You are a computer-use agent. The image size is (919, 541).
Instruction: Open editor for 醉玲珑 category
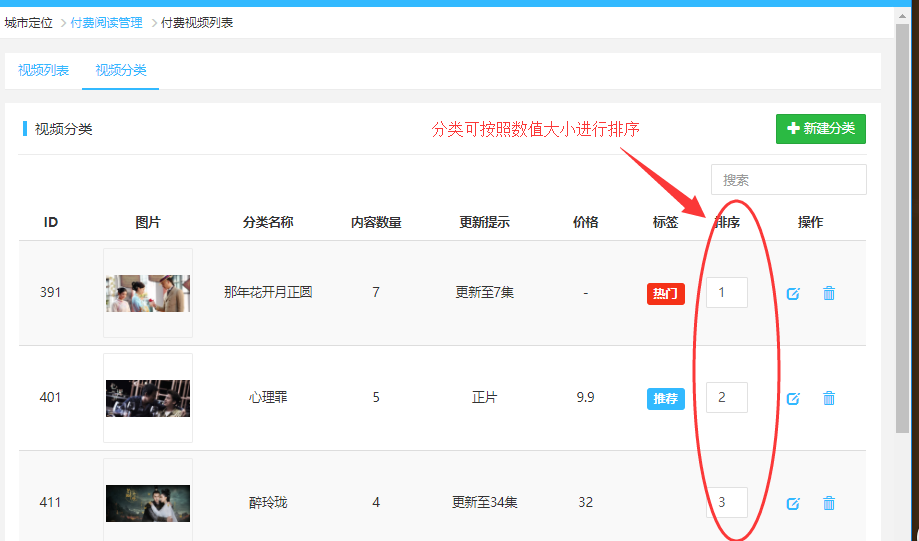793,504
